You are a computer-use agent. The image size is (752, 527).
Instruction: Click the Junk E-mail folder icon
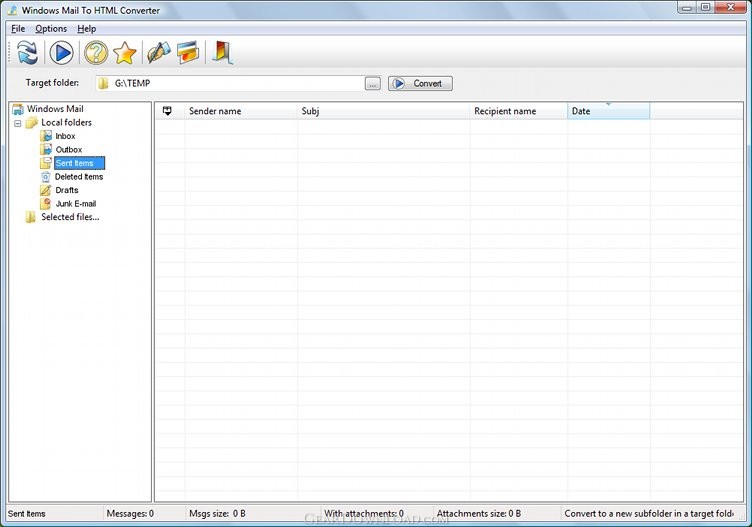(46, 204)
